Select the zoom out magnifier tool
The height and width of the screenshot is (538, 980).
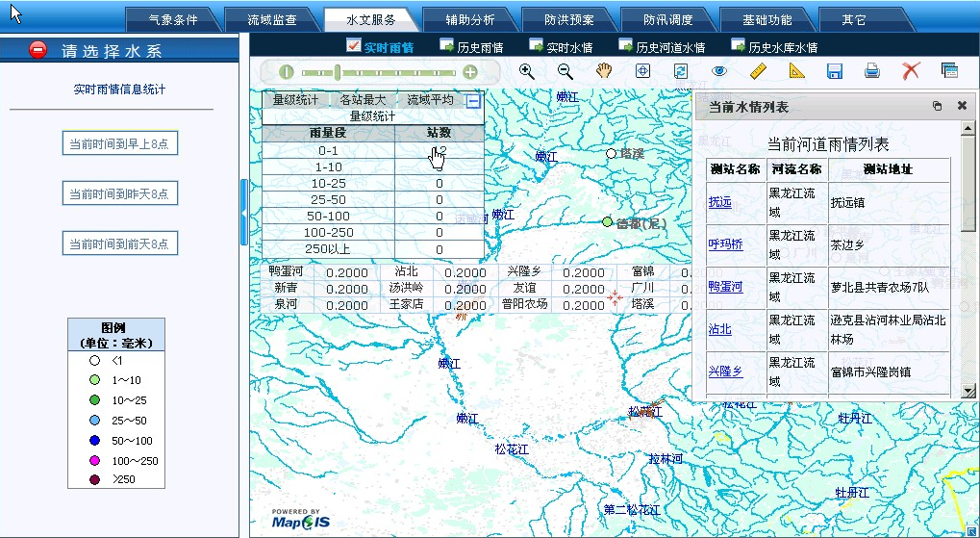click(565, 71)
